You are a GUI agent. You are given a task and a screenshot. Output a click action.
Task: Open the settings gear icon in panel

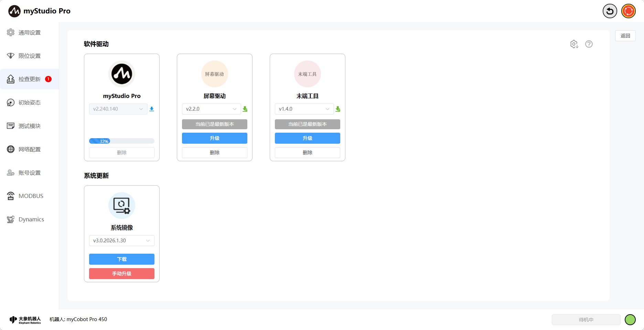pos(574,44)
